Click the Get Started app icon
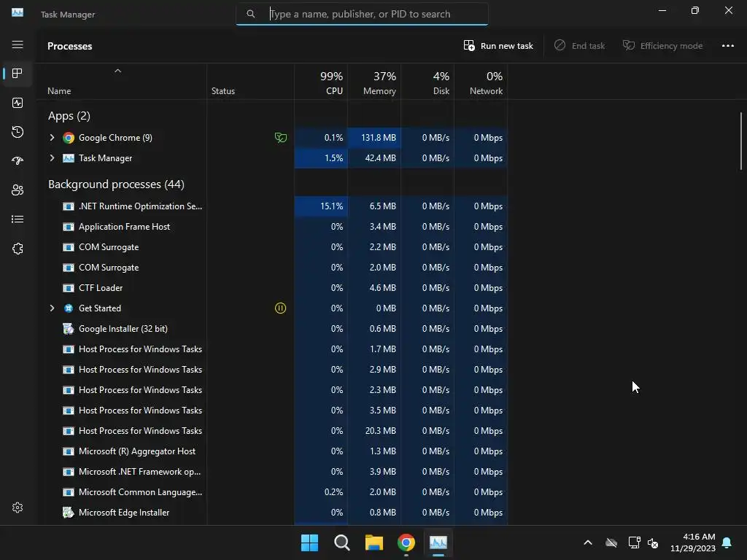Viewport: 747px width, 560px height. (69, 308)
